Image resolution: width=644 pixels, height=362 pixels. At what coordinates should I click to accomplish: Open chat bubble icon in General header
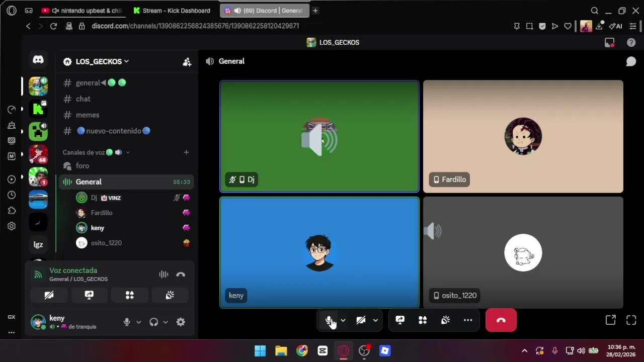coord(631,61)
